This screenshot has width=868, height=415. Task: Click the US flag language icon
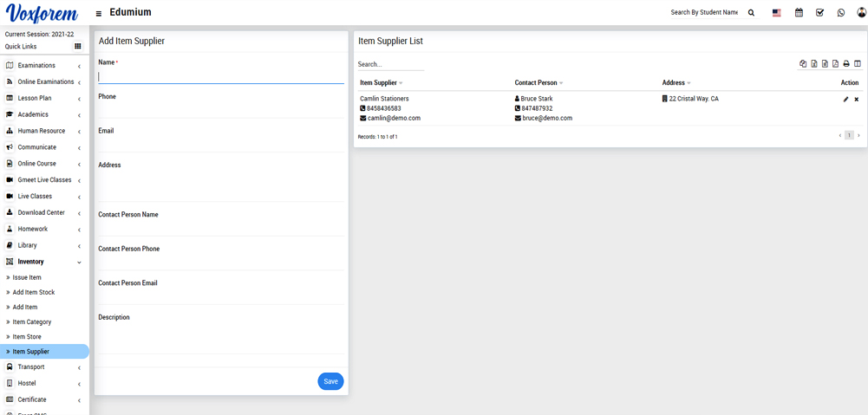click(776, 13)
